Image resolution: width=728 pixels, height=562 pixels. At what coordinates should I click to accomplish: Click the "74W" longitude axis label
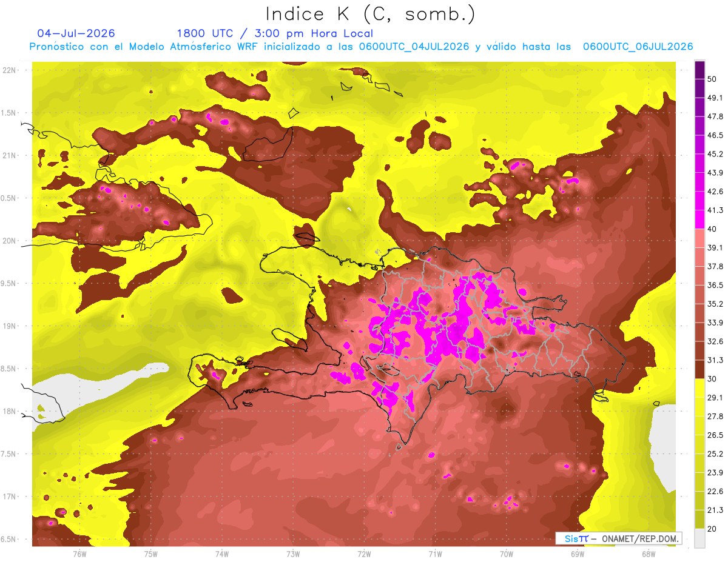tap(221, 554)
